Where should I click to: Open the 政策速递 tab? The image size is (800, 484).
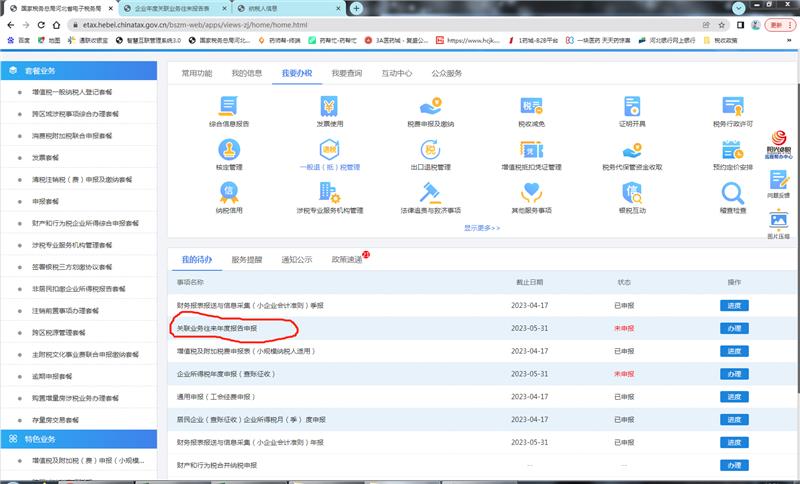coord(347,260)
